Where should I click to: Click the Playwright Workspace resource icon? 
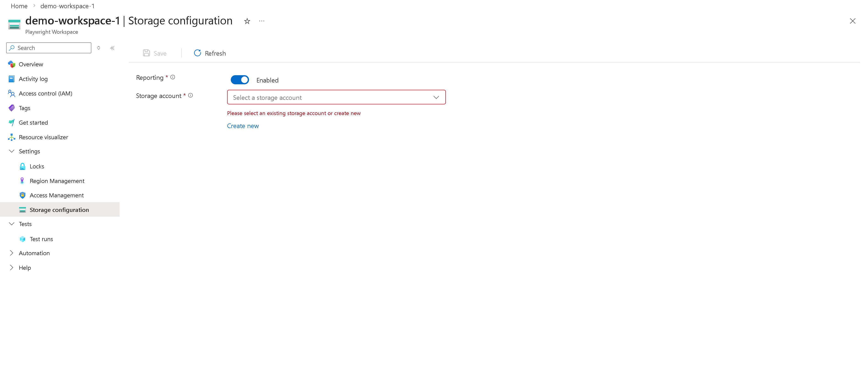pyautogui.click(x=14, y=25)
